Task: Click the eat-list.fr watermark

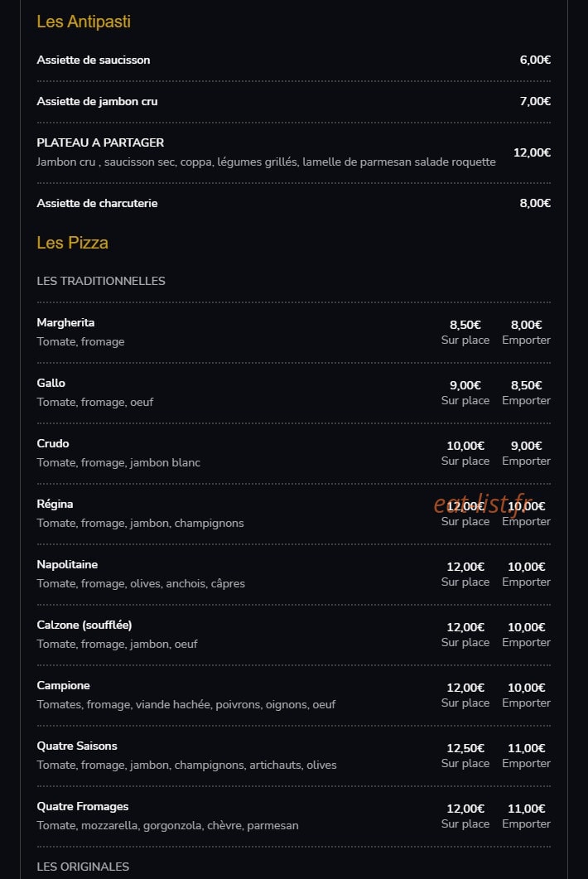Action: pyautogui.click(x=483, y=504)
